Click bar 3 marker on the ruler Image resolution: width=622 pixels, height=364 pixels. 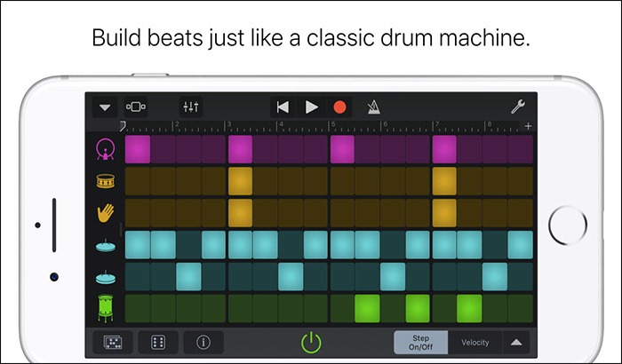pyautogui.click(x=229, y=125)
